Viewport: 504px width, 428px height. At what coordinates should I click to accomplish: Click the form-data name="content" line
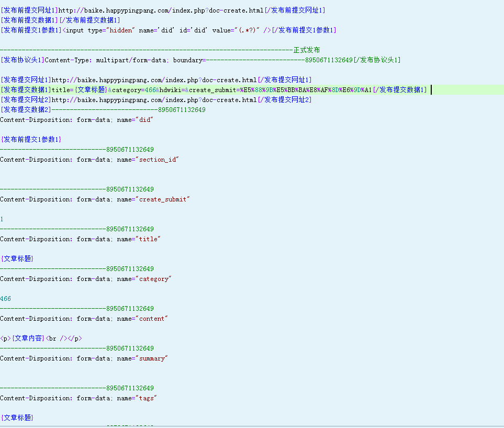coord(84,319)
